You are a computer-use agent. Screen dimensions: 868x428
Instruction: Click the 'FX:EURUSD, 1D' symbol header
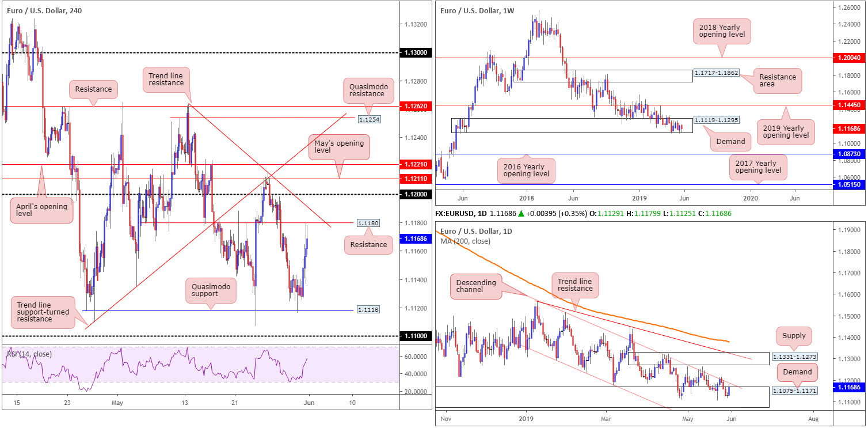(x=462, y=213)
